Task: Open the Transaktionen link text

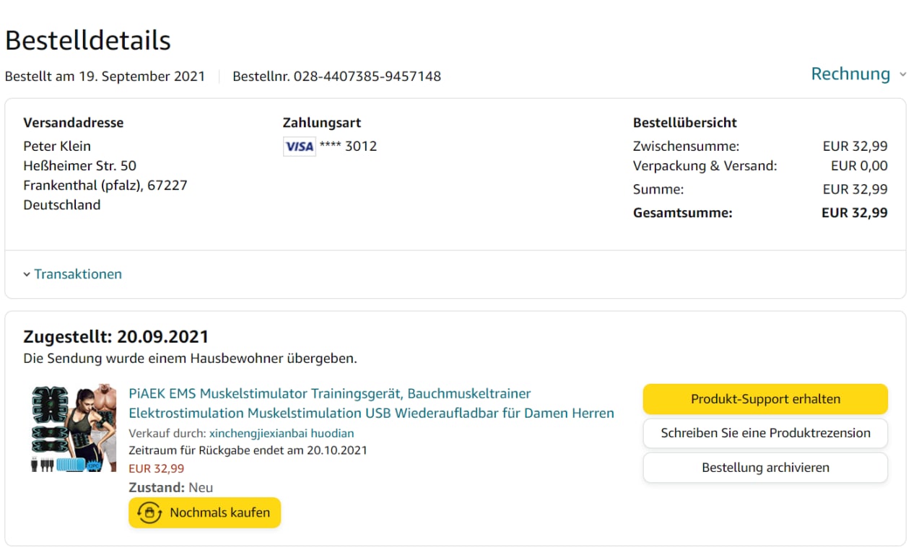Action: click(78, 274)
